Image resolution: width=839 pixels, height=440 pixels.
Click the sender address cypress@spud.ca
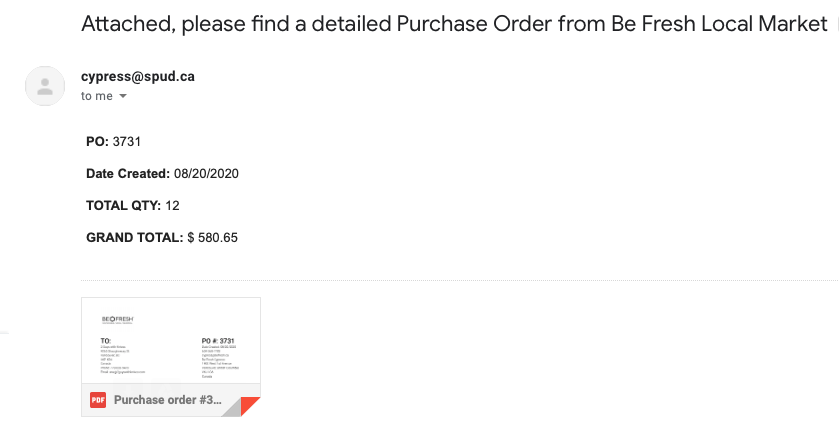[130, 76]
